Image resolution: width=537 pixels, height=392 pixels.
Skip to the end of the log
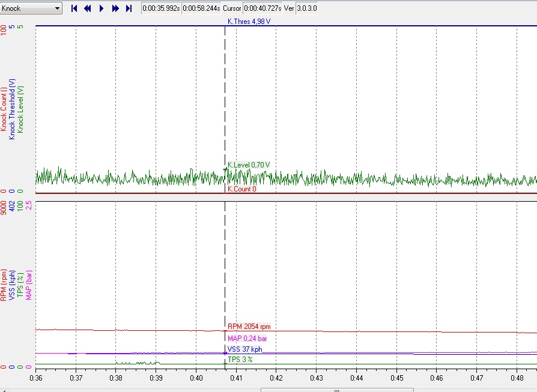(x=129, y=8)
